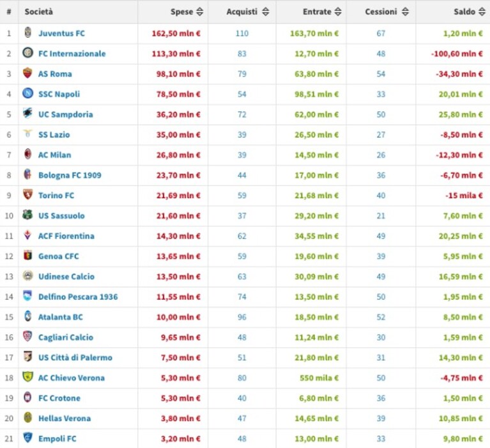Click Juventus acquisti count 110
The width and height of the screenshot is (490, 448).
(242, 33)
